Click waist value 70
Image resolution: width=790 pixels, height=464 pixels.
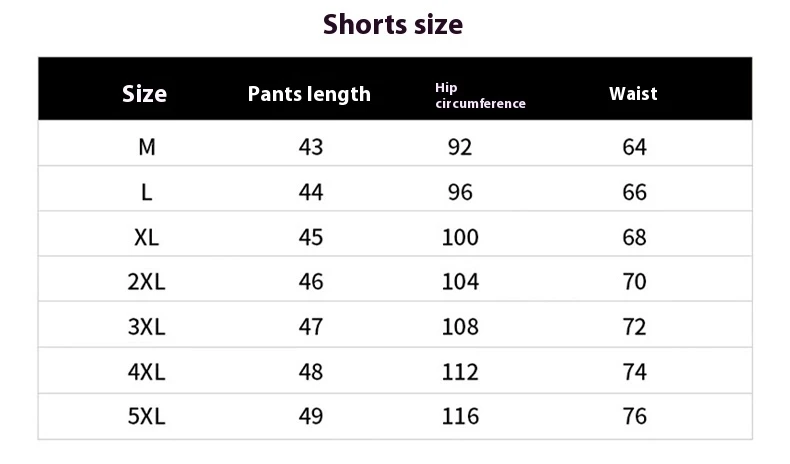pyautogui.click(x=635, y=282)
